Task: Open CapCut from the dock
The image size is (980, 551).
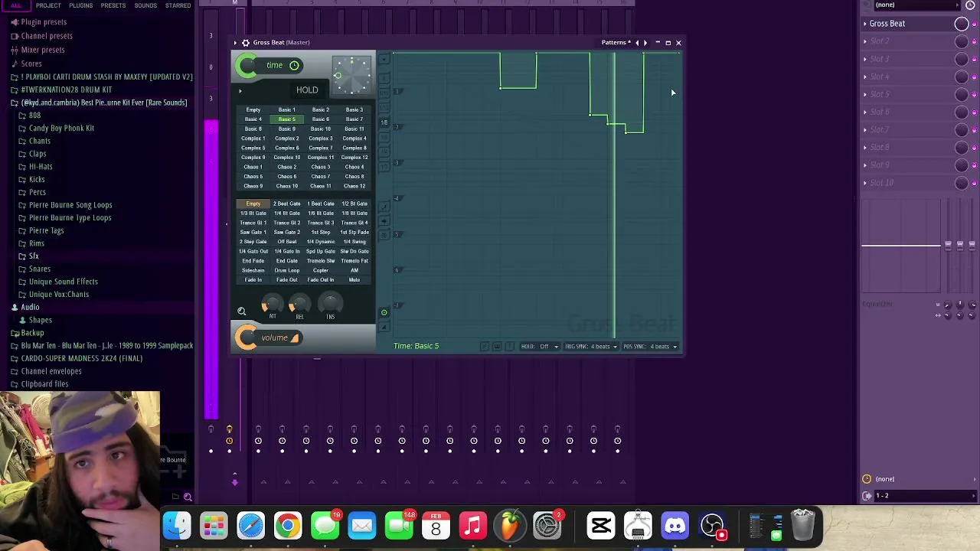Action: click(x=601, y=526)
